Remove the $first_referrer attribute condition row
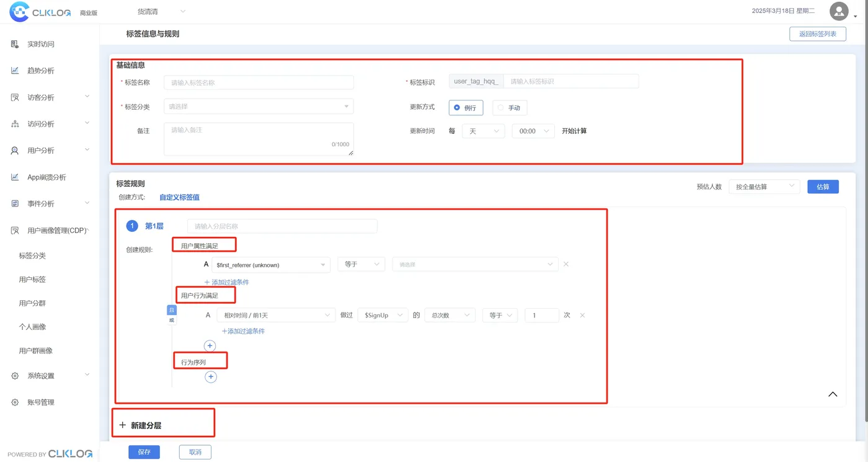This screenshot has height=462, width=868. [565, 264]
